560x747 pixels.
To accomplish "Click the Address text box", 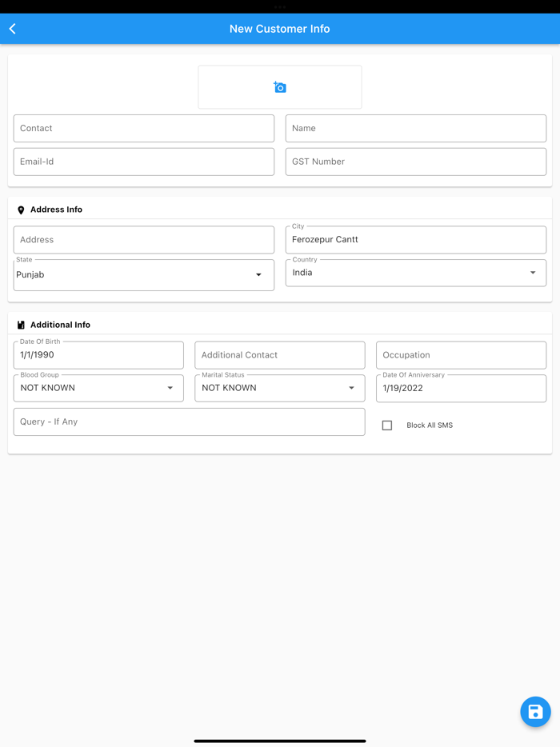I will point(143,239).
